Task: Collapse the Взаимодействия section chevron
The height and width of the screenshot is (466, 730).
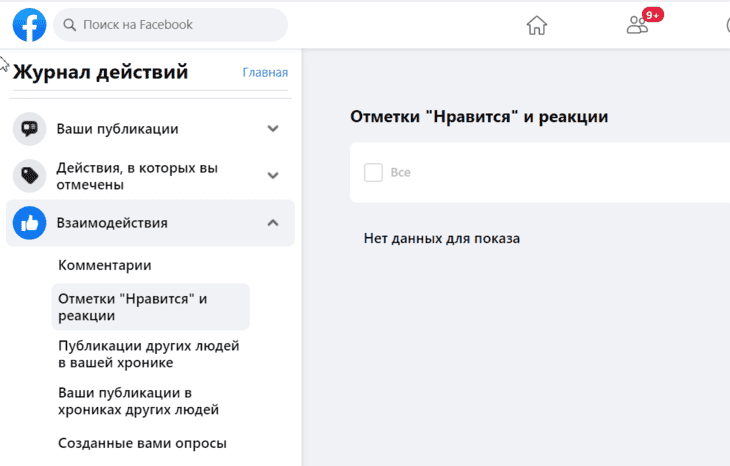Action: [x=273, y=223]
